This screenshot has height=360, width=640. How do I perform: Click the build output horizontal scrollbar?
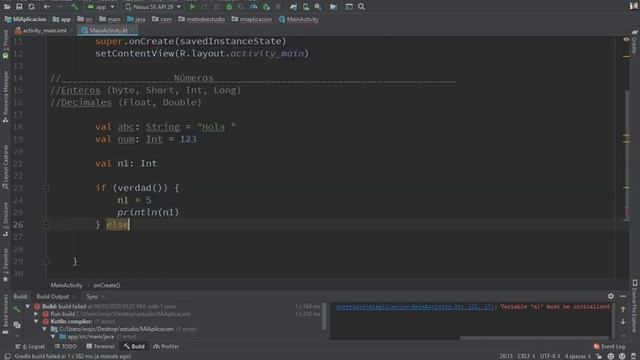click(x=535, y=338)
